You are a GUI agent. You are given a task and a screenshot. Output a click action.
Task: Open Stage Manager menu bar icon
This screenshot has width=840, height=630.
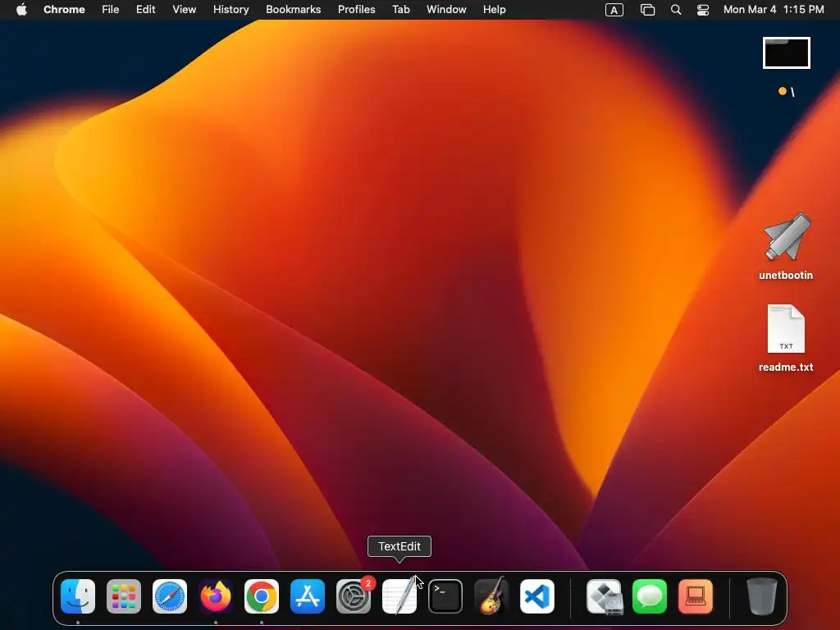pos(648,10)
